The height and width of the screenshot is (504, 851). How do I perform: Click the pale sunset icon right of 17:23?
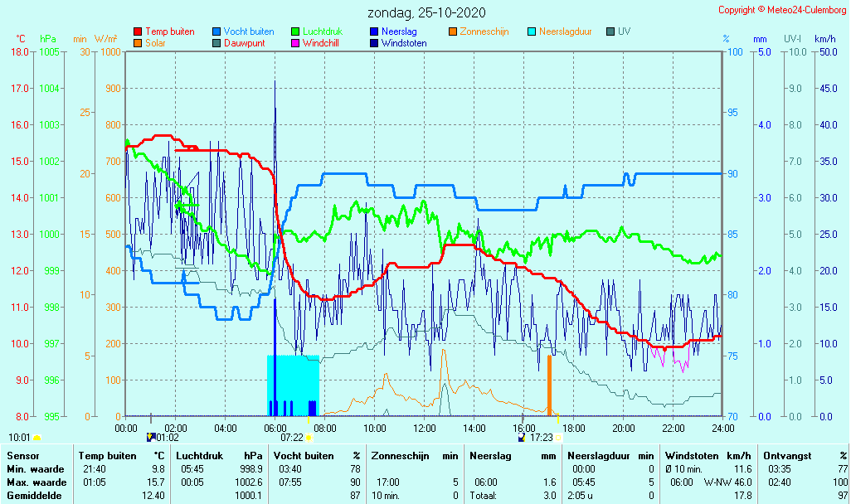coord(558,437)
